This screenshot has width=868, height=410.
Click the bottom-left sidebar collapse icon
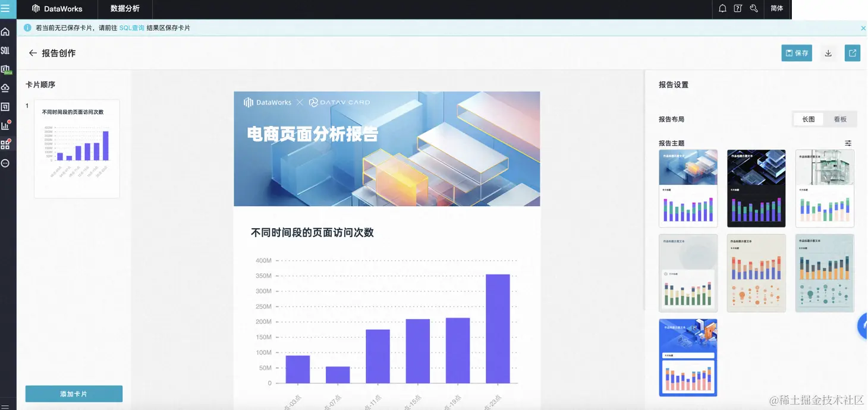click(x=5, y=406)
